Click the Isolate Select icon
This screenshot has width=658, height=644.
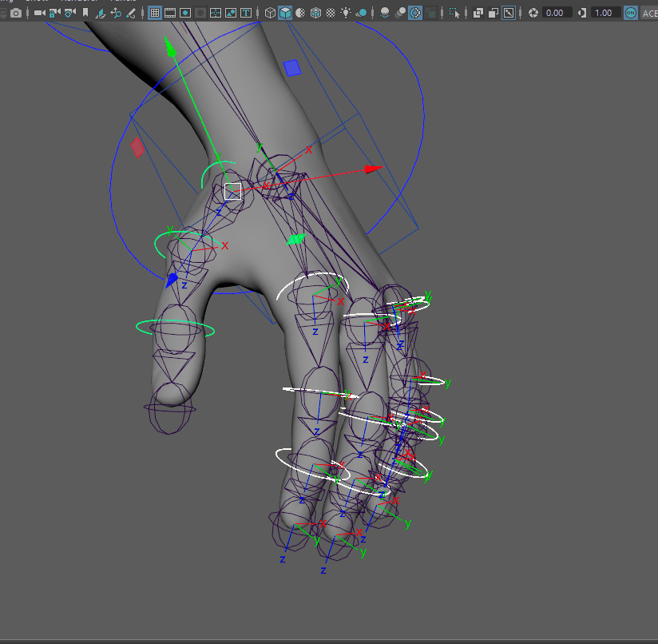click(454, 13)
